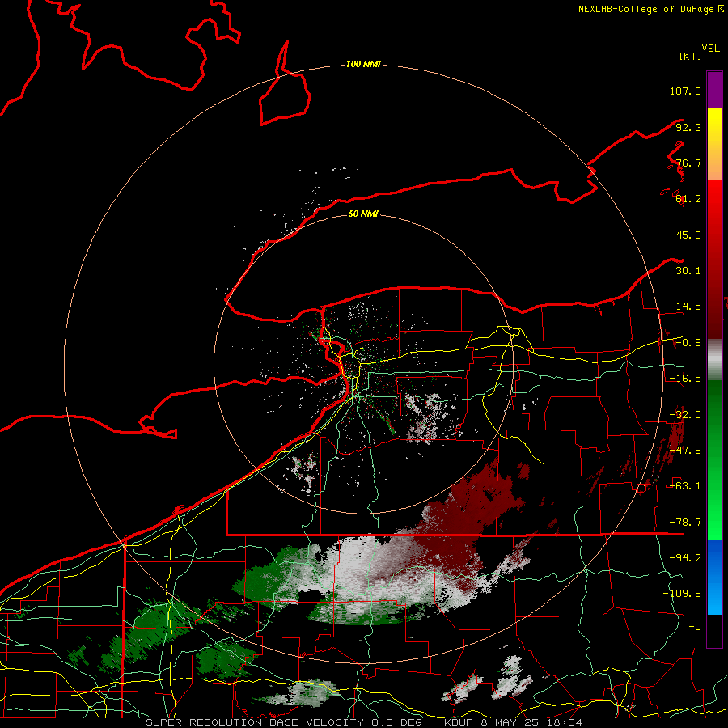Click the green segment of velocity color bar

(x=714, y=459)
